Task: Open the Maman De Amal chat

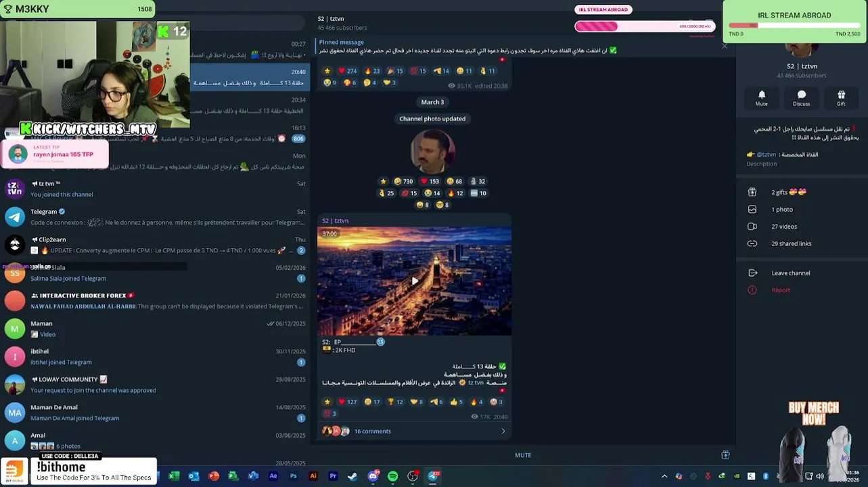Action: (x=156, y=413)
